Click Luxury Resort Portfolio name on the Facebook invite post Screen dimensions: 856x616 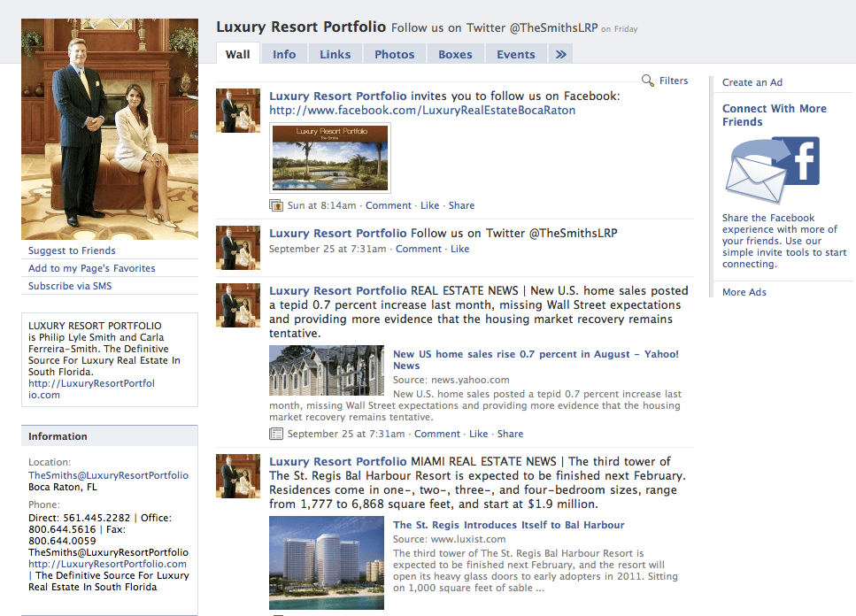[338, 96]
